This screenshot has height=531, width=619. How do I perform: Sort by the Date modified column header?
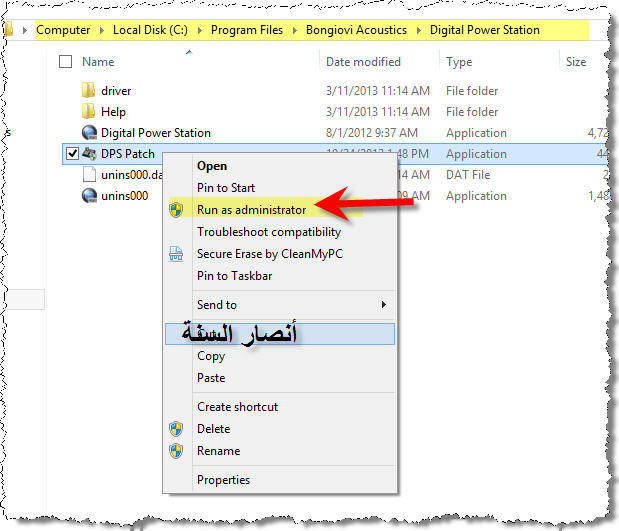click(363, 62)
